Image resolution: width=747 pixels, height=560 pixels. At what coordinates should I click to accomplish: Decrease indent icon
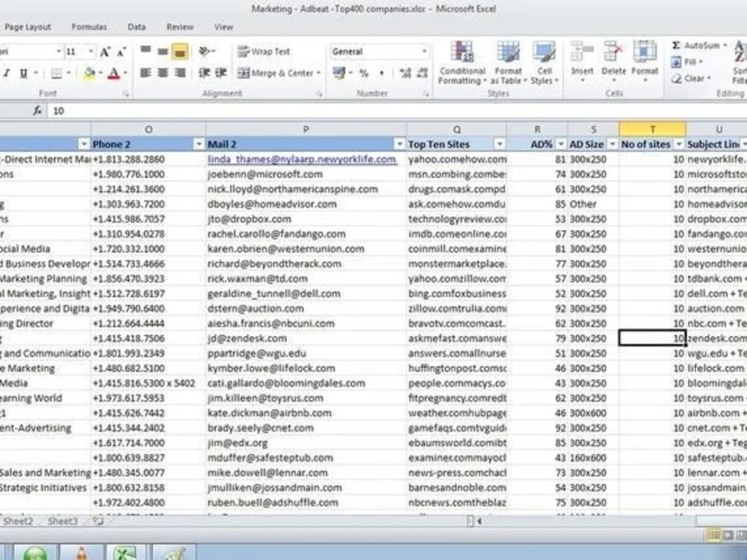click(204, 73)
